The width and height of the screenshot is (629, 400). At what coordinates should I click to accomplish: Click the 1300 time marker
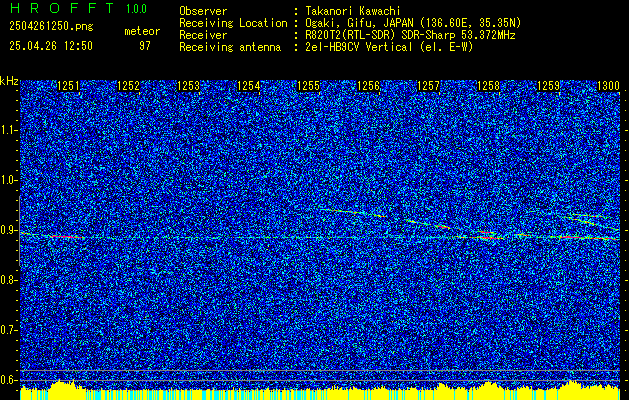point(609,86)
